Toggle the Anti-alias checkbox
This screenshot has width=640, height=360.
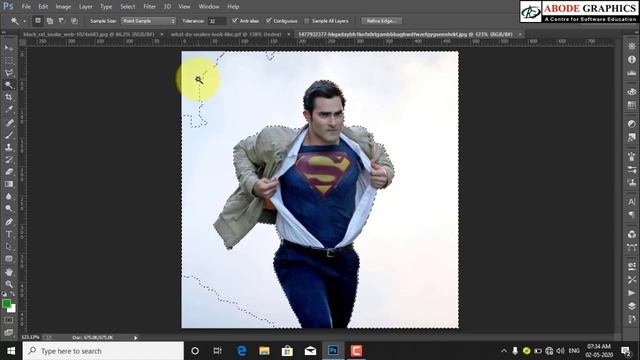coord(235,20)
